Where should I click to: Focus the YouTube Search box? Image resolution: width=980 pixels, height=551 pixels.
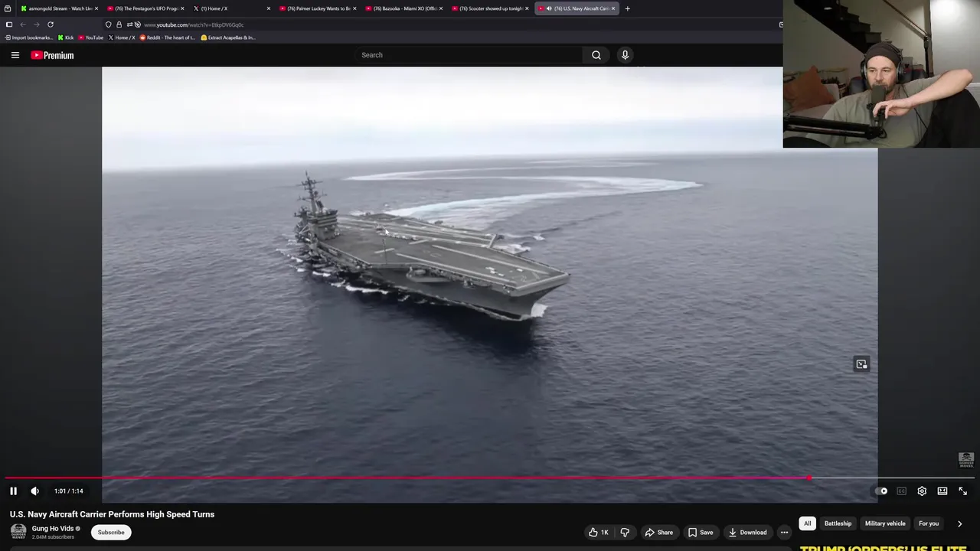(x=470, y=55)
